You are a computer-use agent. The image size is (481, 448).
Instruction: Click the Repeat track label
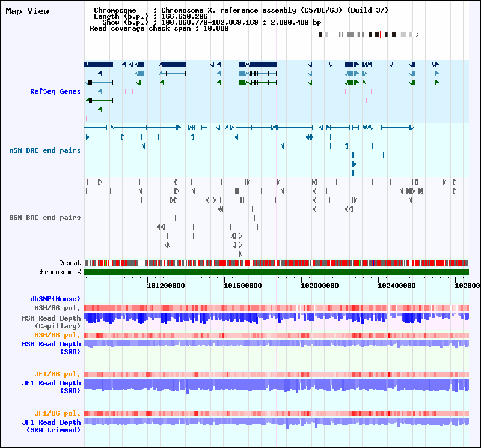click(70, 263)
